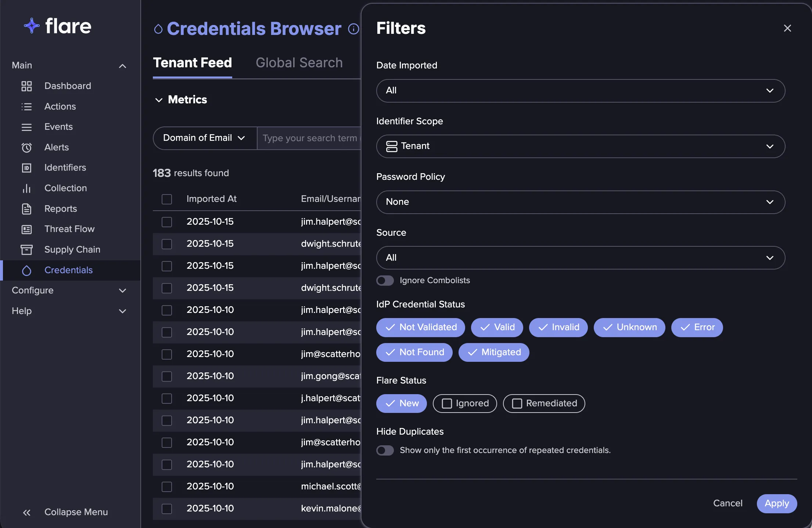Click the droplet icon before Credentials Browser title
812x528 pixels.
158,29
